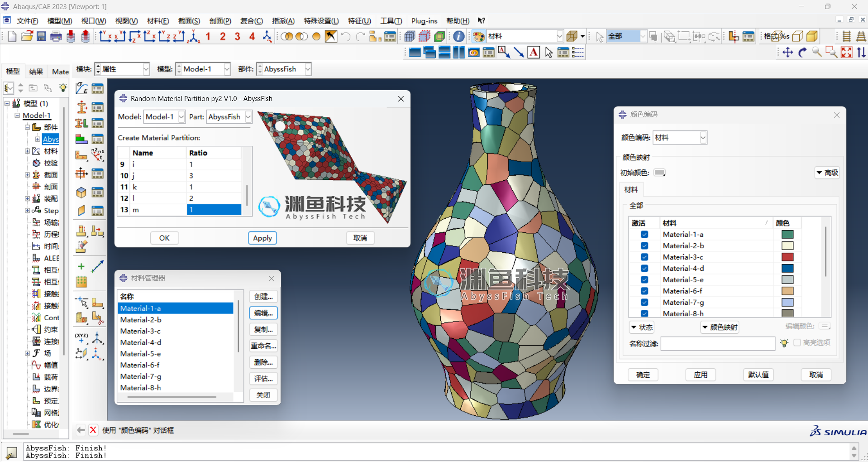This screenshot has width=868, height=462.
Task: Click 创建 in material manager
Action: point(263,297)
